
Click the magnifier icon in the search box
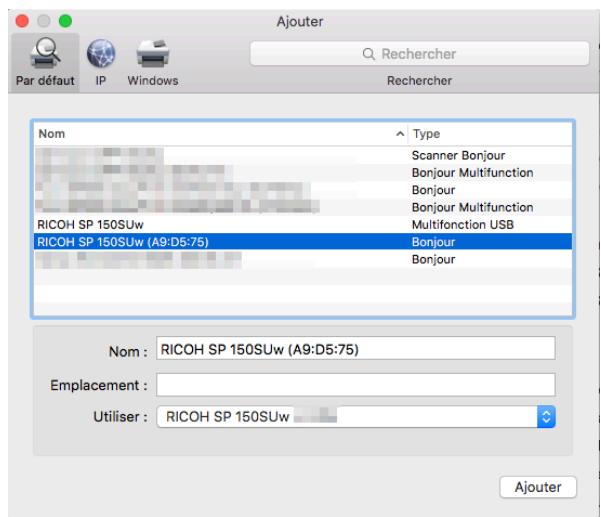(x=368, y=54)
